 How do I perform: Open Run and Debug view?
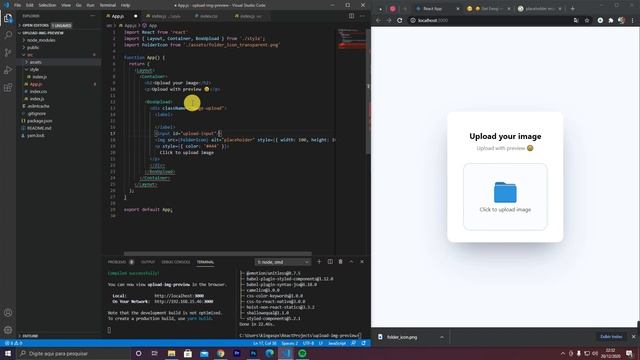8,70
